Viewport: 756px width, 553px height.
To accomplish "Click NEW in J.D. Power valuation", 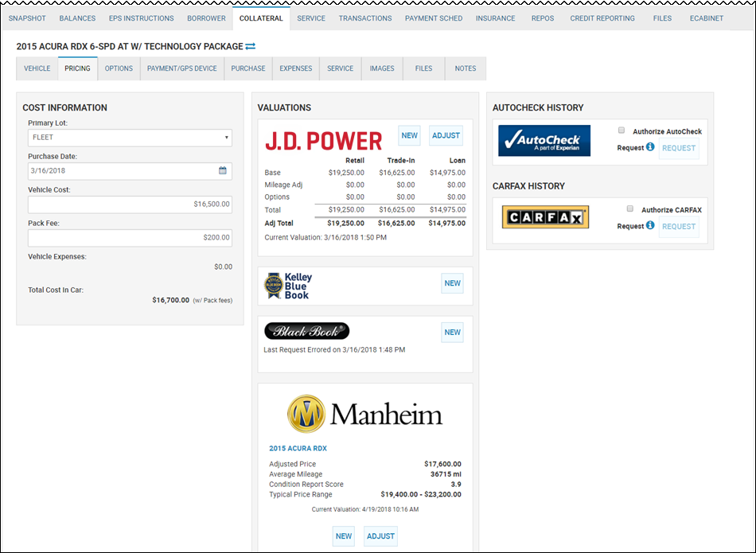I will coord(409,135).
